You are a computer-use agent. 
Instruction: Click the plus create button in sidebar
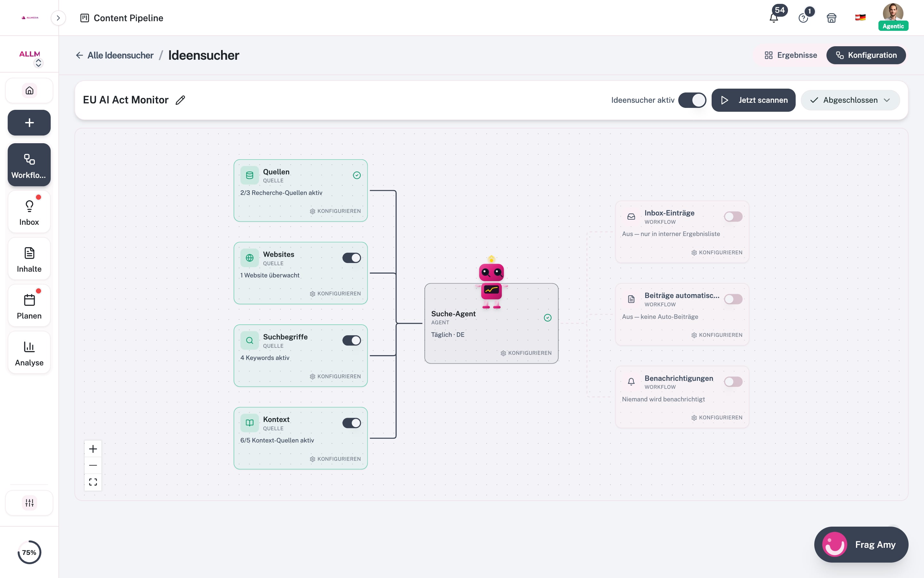[x=30, y=123]
